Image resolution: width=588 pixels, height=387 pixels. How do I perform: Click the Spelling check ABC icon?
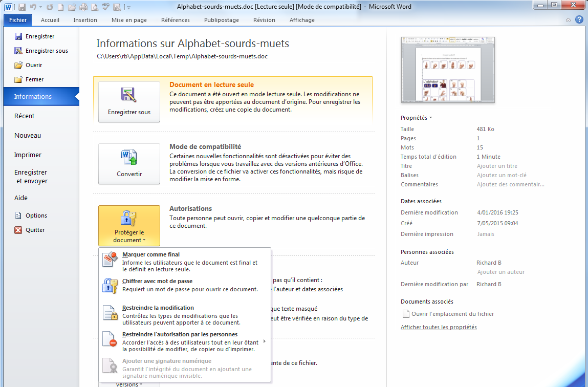[106, 7]
